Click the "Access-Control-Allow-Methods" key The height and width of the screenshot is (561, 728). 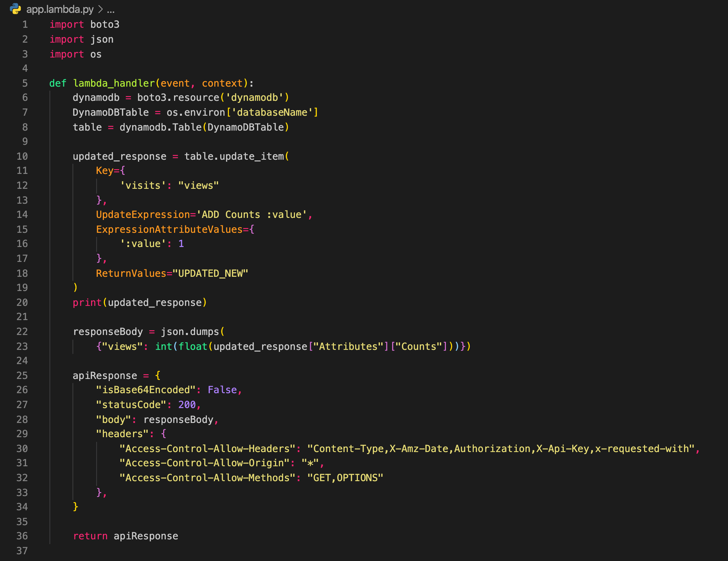pyautogui.click(x=208, y=478)
